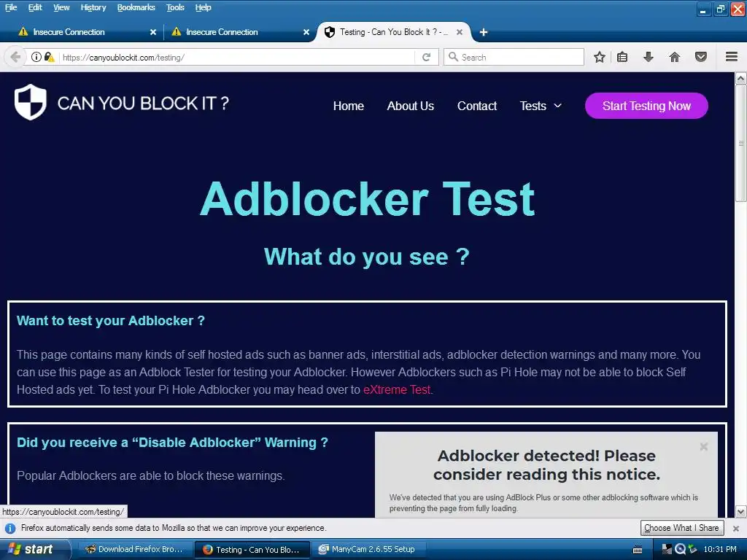Screen dimensions: 747x560
Task: Click the keyboard icon in taskbar
Action: point(638,550)
